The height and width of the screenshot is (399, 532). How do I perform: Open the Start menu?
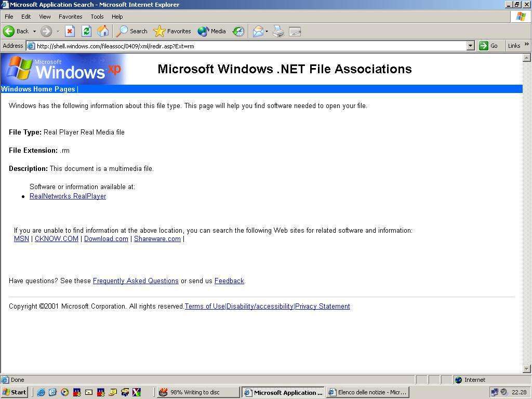coord(14,392)
